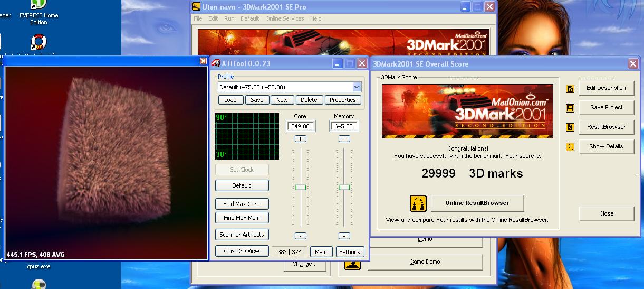Open ResultBrowser button in score dialog
This screenshot has width=644, height=289.
(606, 127)
